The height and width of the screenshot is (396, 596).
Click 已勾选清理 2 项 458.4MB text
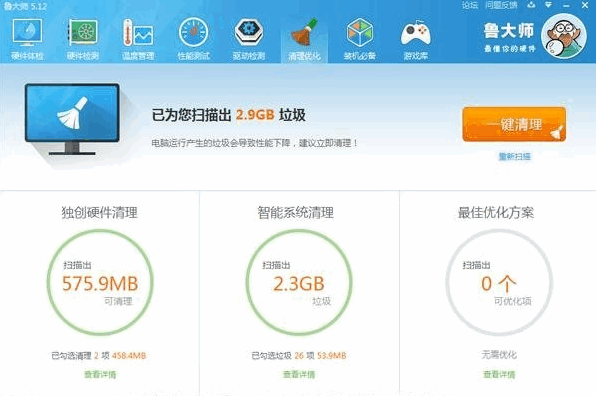[x=99, y=356]
